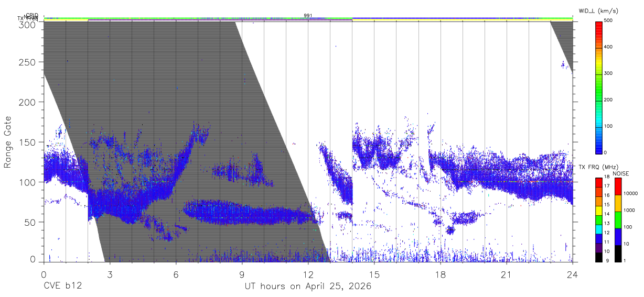Click the 'Range Gate' y-axis title
Viewport: 644px width, 297px height.
8,141
